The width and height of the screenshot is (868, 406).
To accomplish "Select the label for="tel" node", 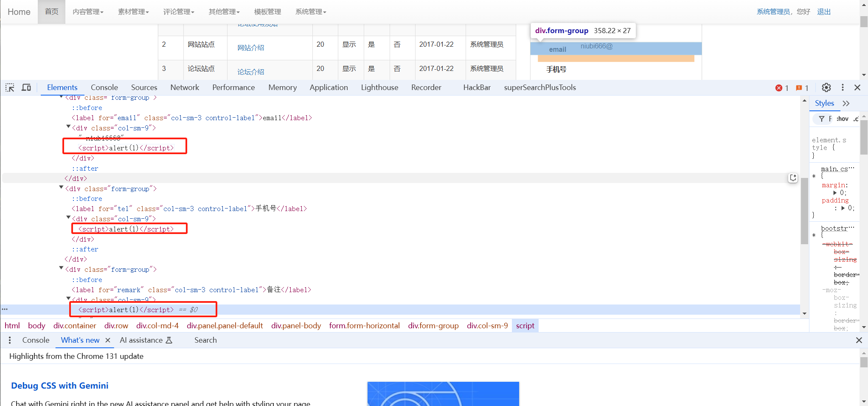I will point(189,209).
